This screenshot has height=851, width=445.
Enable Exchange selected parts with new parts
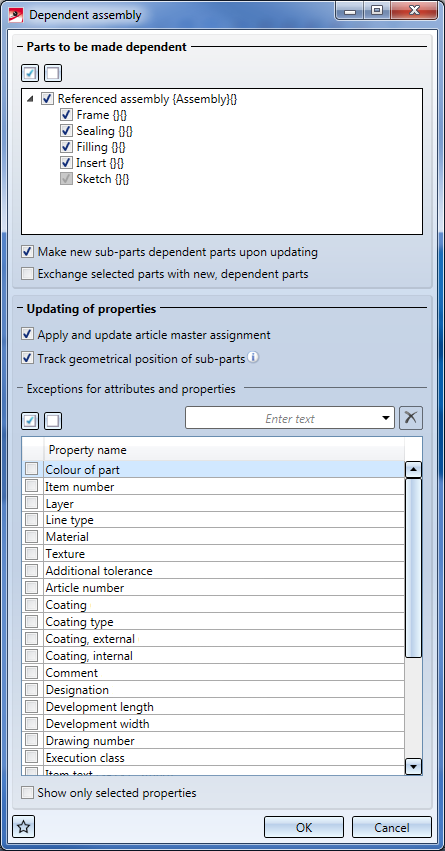(x=27, y=274)
